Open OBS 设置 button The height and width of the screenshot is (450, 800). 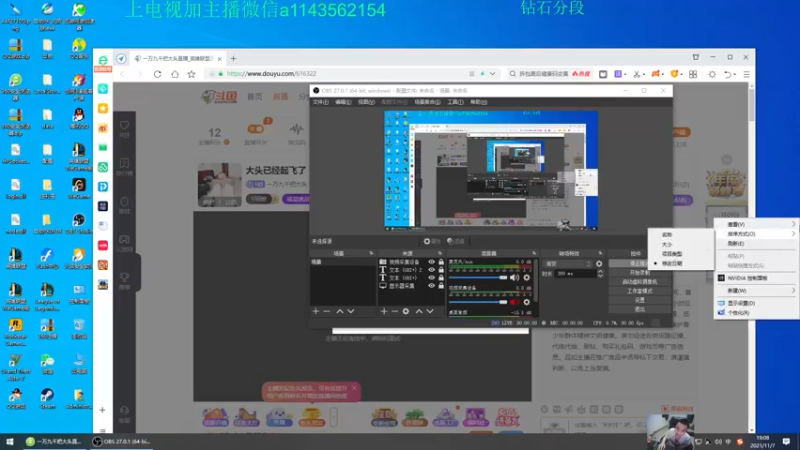639,300
